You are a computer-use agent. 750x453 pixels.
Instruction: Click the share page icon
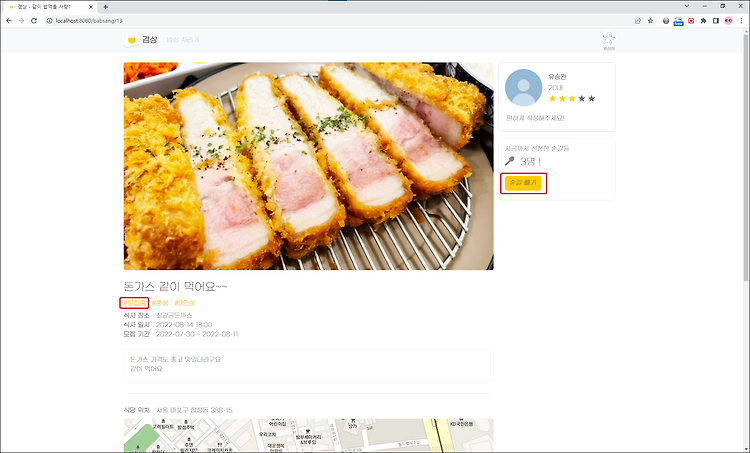pyautogui.click(x=638, y=21)
